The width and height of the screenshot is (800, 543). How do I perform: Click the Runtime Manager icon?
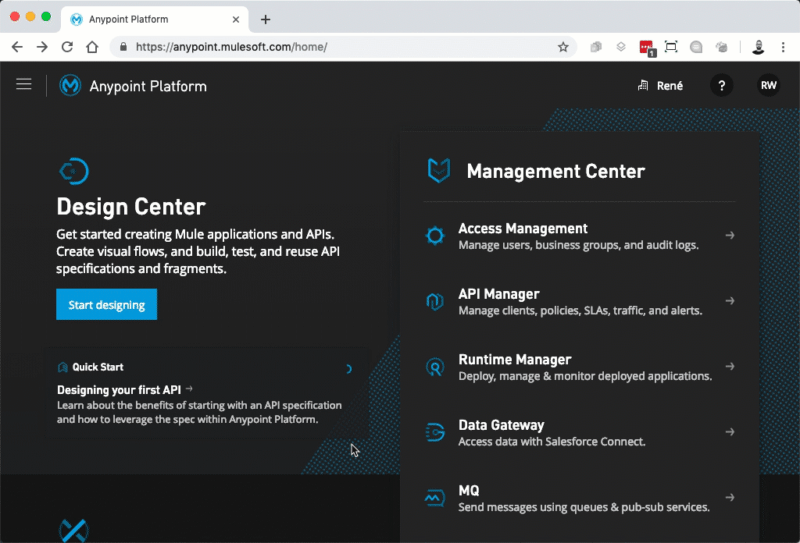[x=435, y=367]
